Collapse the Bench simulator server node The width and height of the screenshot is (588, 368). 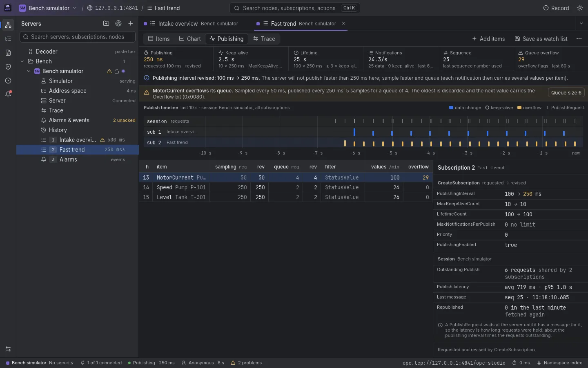[x=29, y=71]
